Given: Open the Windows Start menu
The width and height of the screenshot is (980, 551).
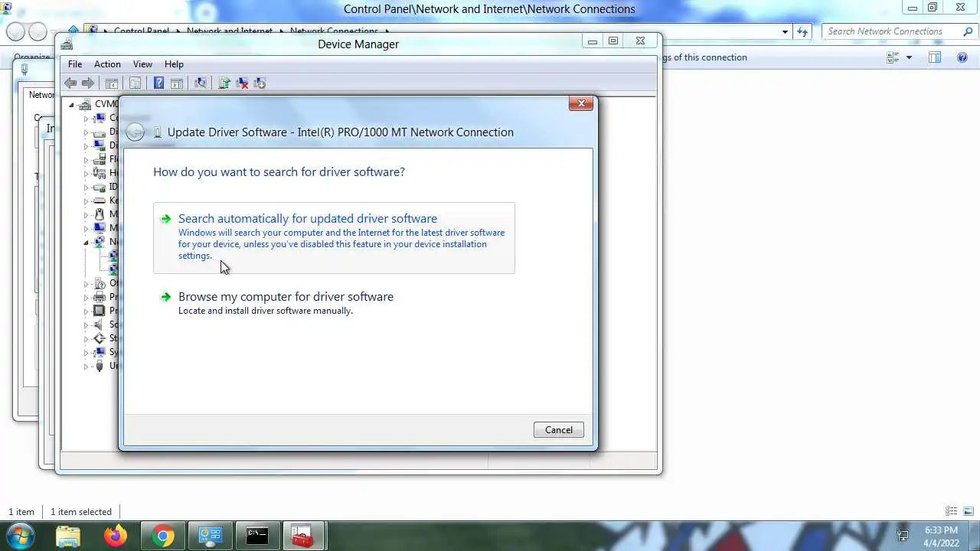Looking at the screenshot, I should 19,536.
